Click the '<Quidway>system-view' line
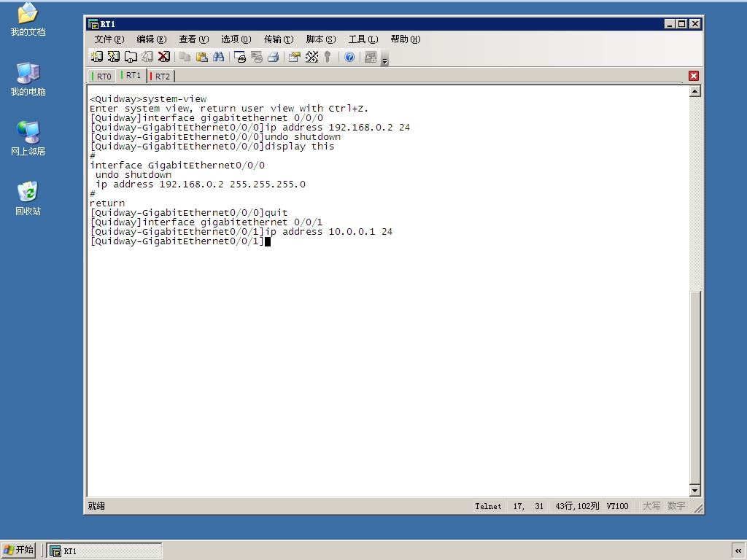747x560 pixels. click(x=148, y=99)
